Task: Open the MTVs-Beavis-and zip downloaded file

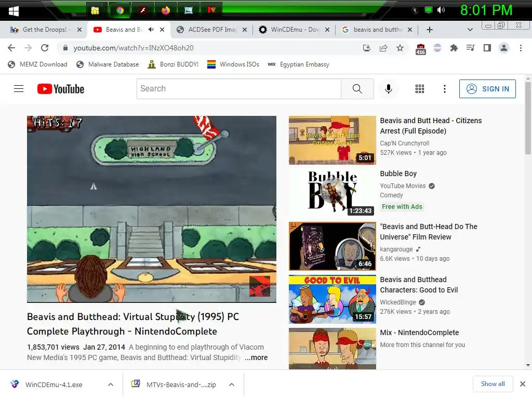Action: 181,384
